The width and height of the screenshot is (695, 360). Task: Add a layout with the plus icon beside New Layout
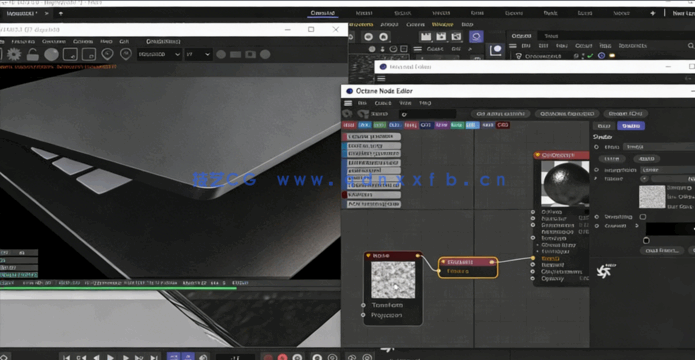(652, 13)
